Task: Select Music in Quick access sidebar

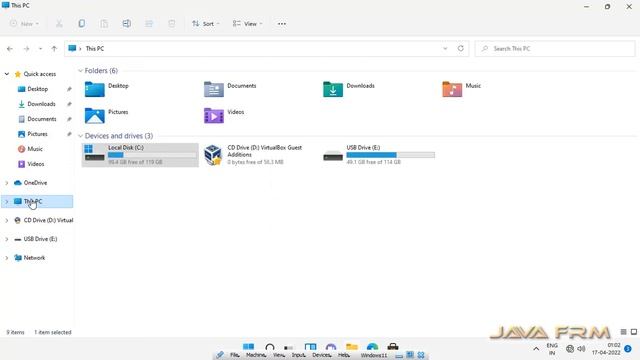Action: pyautogui.click(x=35, y=149)
